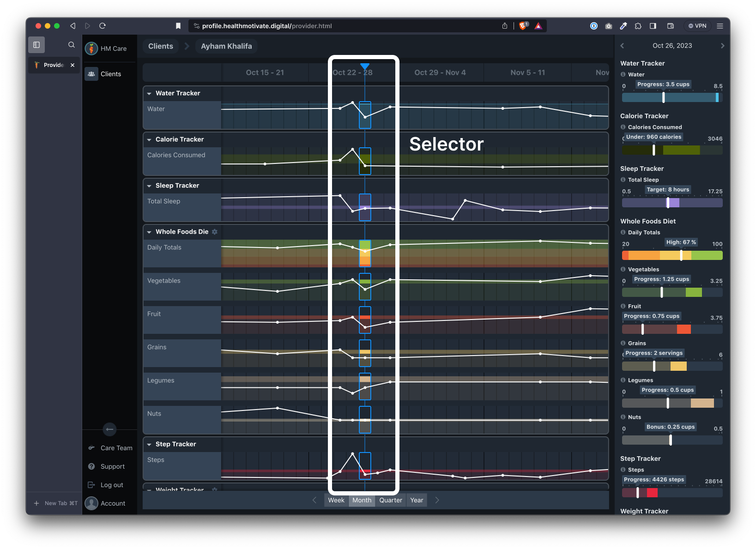Open the browser share icon
The image size is (756, 549).
pyautogui.click(x=505, y=26)
